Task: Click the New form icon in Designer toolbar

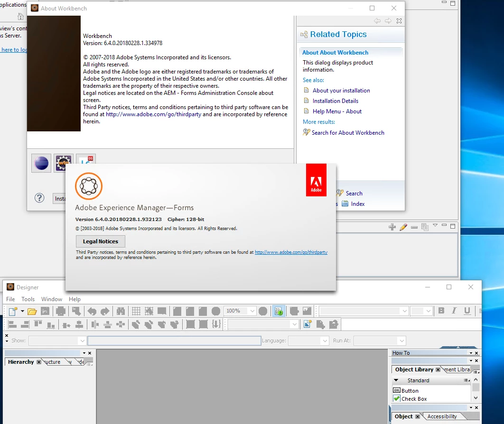Action: (13, 311)
